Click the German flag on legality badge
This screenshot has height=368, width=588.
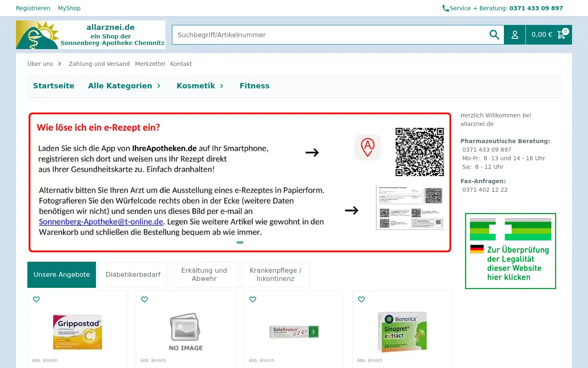(x=477, y=249)
